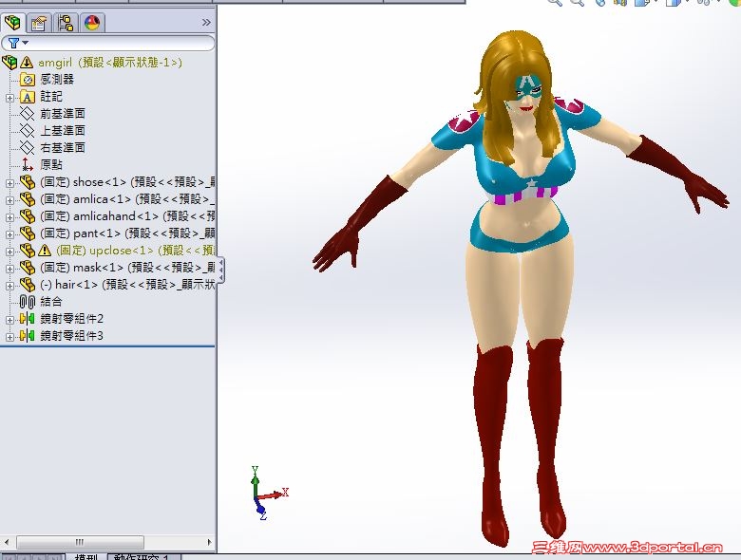741x560 pixels.
Task: Switch to the ConfigurationManager tab
Action: pyautogui.click(x=66, y=22)
